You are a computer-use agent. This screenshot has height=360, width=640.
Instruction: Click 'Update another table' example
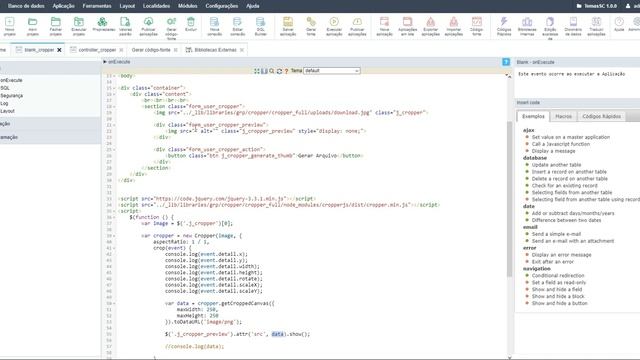(556, 165)
